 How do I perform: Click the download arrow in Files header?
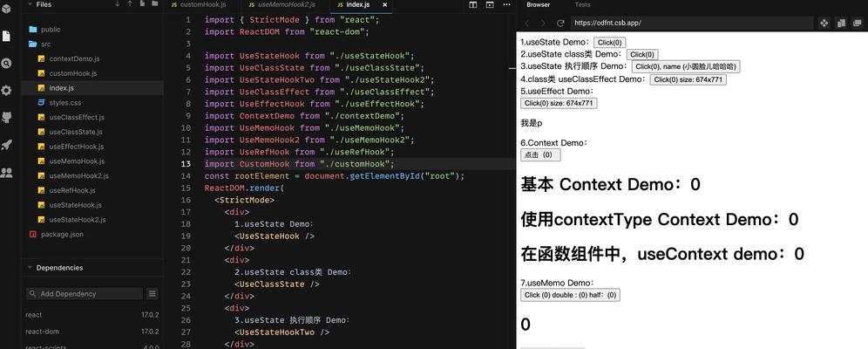coord(118,3)
